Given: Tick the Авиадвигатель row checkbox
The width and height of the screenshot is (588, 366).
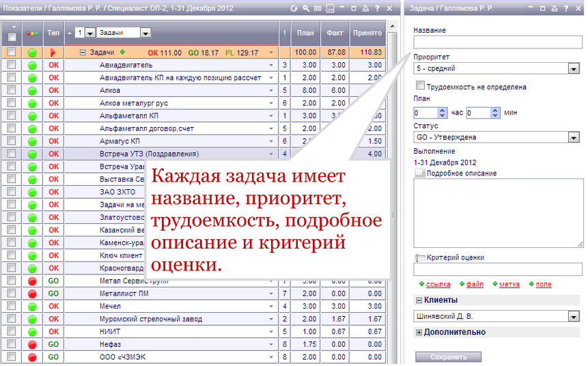Looking at the screenshot, I should click(x=12, y=65).
